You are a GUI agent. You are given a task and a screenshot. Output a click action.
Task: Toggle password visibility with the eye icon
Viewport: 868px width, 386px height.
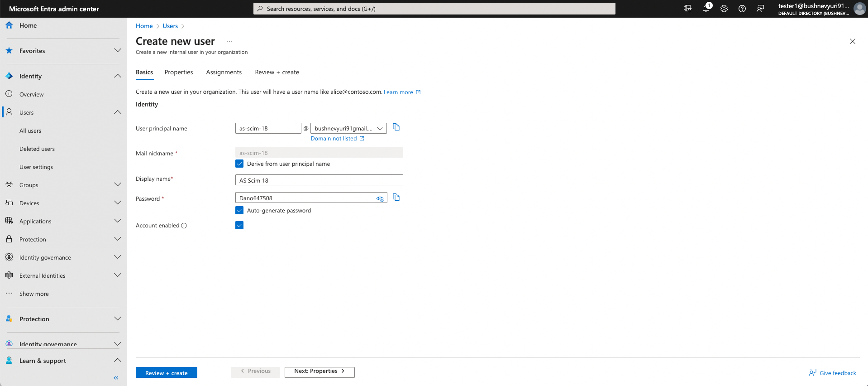coord(380,198)
